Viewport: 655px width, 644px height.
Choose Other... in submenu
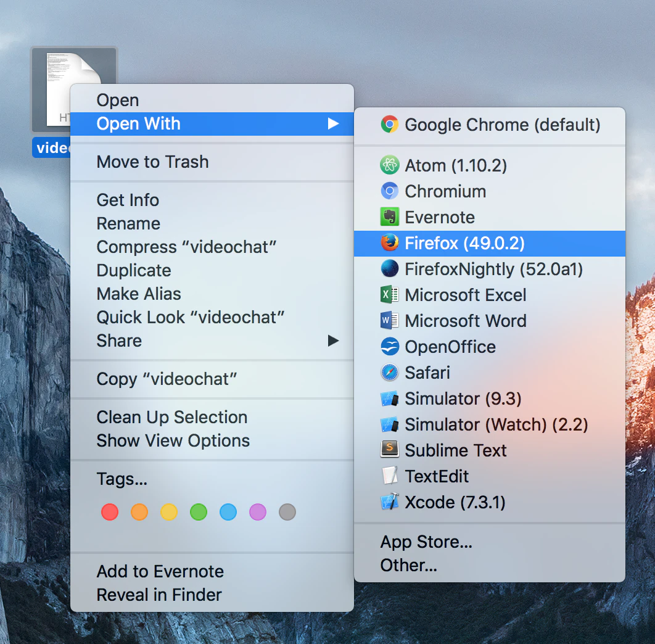coord(490,565)
